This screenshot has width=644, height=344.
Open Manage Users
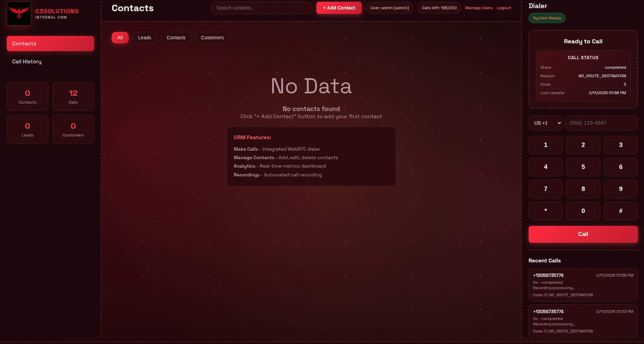coord(479,7)
